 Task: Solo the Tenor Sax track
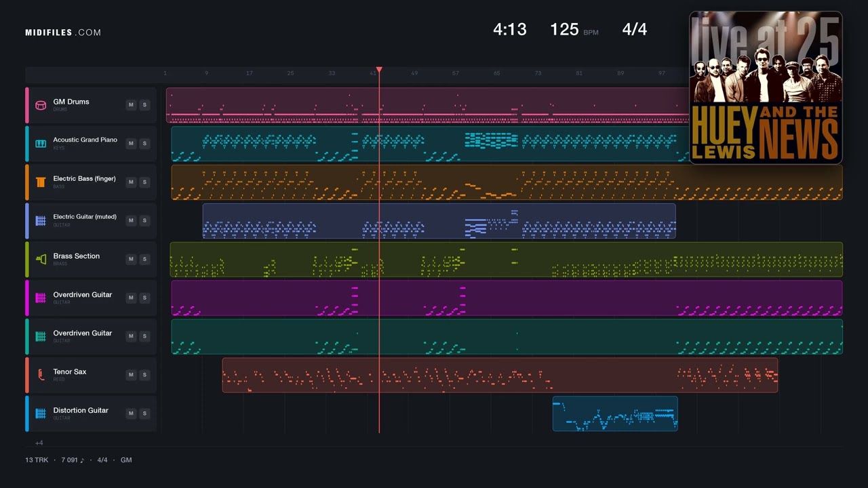[x=144, y=375]
